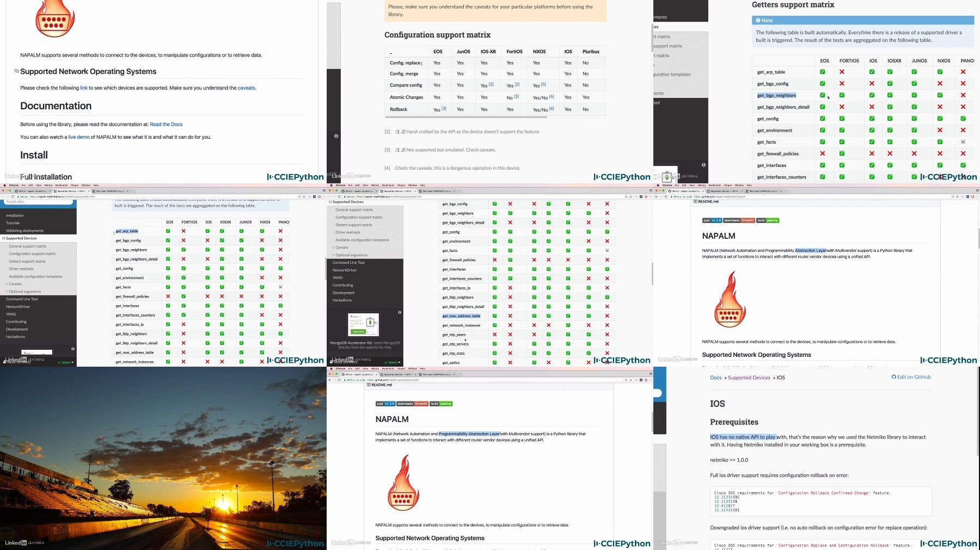Screen dimensions: 980x550
Task: Collapse Supported Devices in sidebar above MongoDB ad
Action: (x=330, y=202)
